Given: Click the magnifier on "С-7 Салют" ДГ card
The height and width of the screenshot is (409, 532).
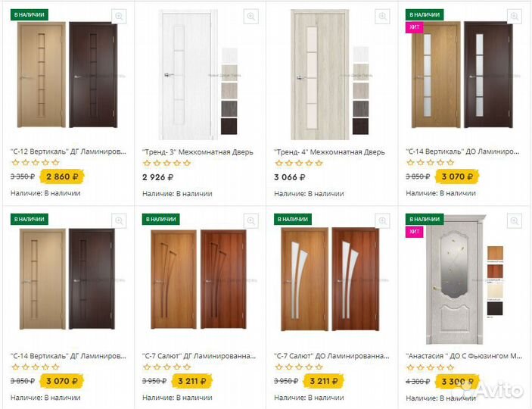Looking at the screenshot, I should [x=250, y=220].
